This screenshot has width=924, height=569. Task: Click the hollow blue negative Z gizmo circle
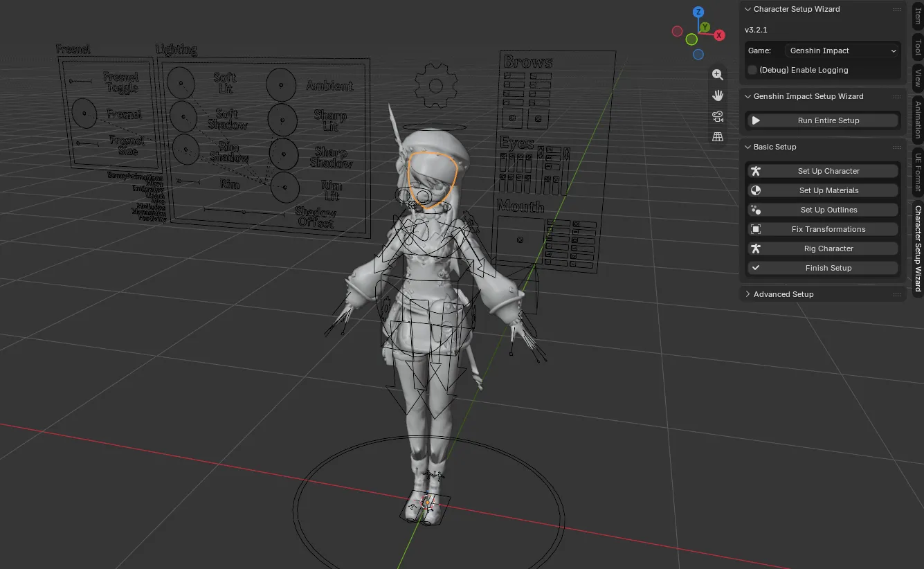698,54
